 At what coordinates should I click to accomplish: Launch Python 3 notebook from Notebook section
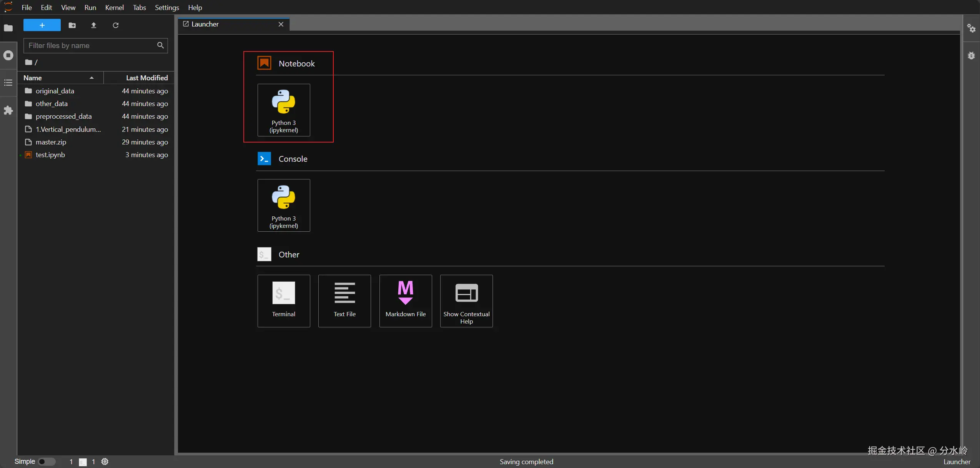click(x=284, y=110)
